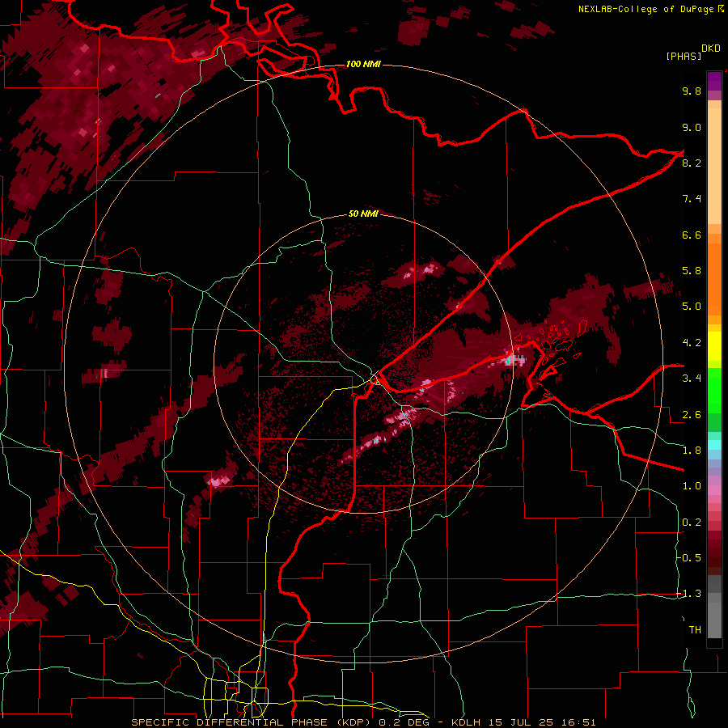Click the 9.0 value on the color scale
Viewport: 728px width, 728px height.
click(692, 127)
